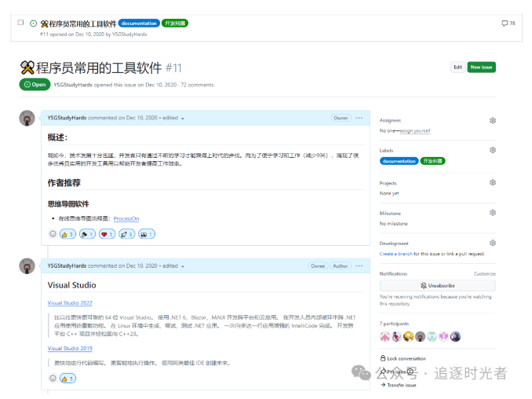Viewport: 532px width, 399px height.
Task: Customize notification settings
Action: point(484,273)
